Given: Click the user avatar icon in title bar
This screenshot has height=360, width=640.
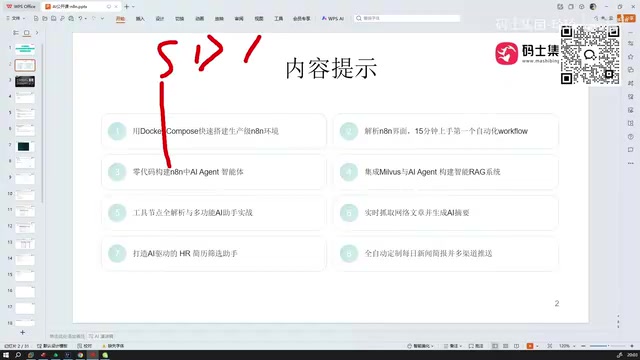Looking at the screenshot, I should pos(593,7).
